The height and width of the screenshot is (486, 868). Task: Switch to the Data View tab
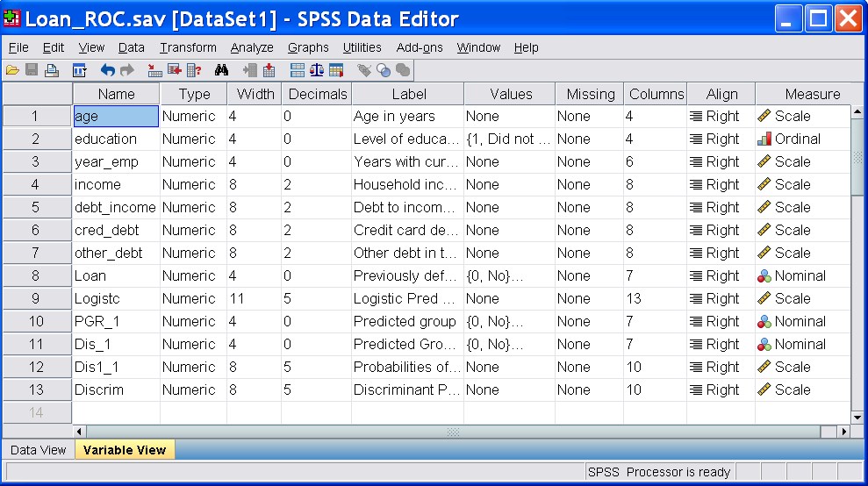pyautogui.click(x=39, y=450)
